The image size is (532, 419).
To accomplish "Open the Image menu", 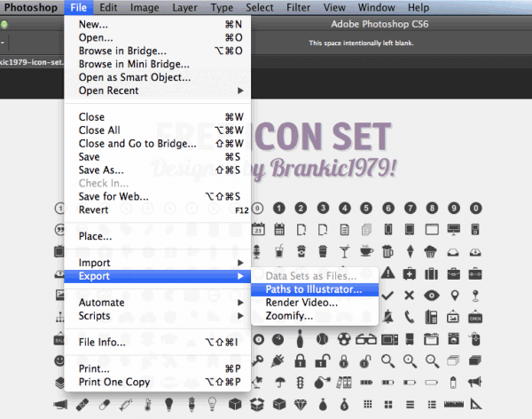I will coord(145,7).
